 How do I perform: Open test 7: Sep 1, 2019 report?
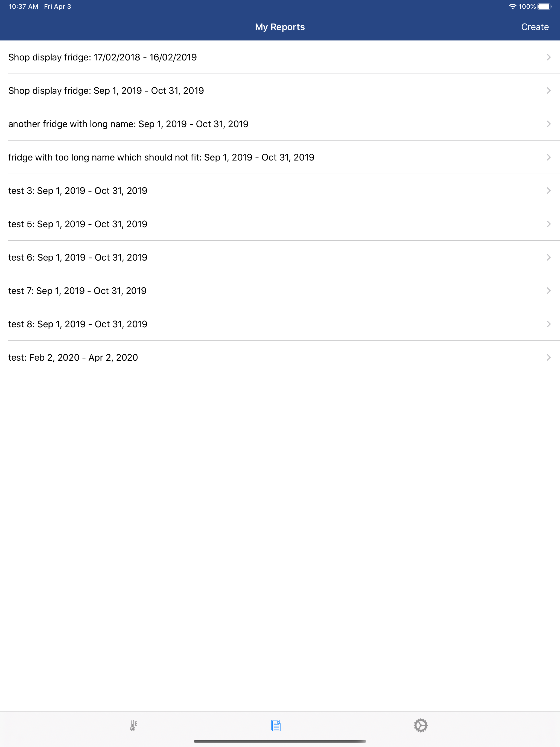click(x=280, y=291)
